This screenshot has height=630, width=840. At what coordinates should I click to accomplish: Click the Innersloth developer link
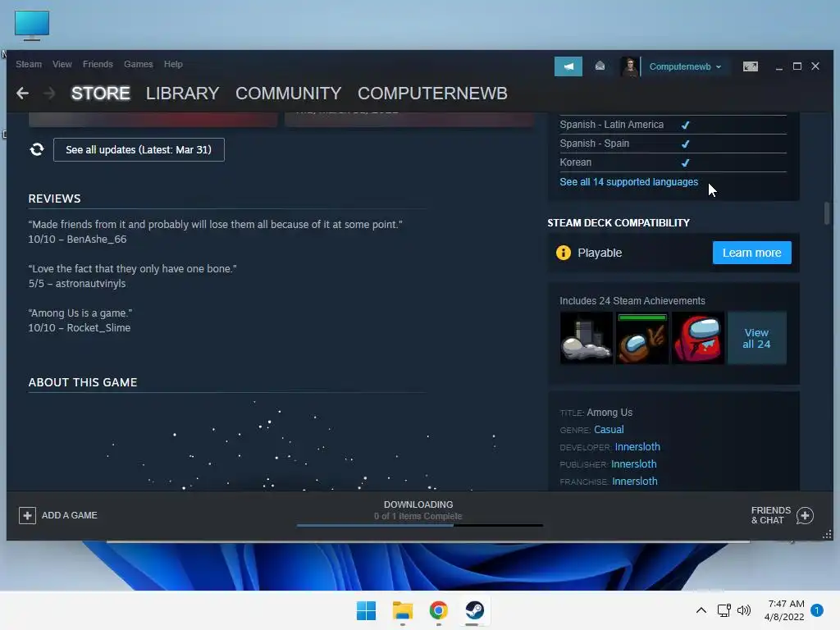coord(637,447)
